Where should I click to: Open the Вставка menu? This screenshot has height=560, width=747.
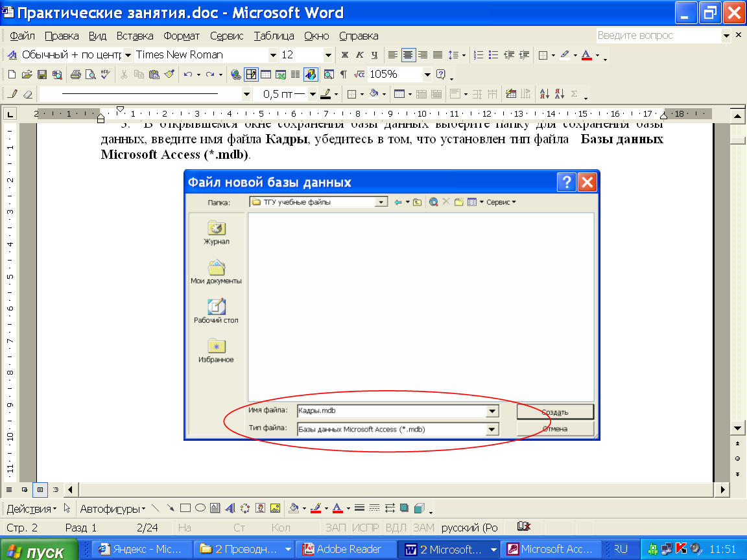tap(135, 36)
